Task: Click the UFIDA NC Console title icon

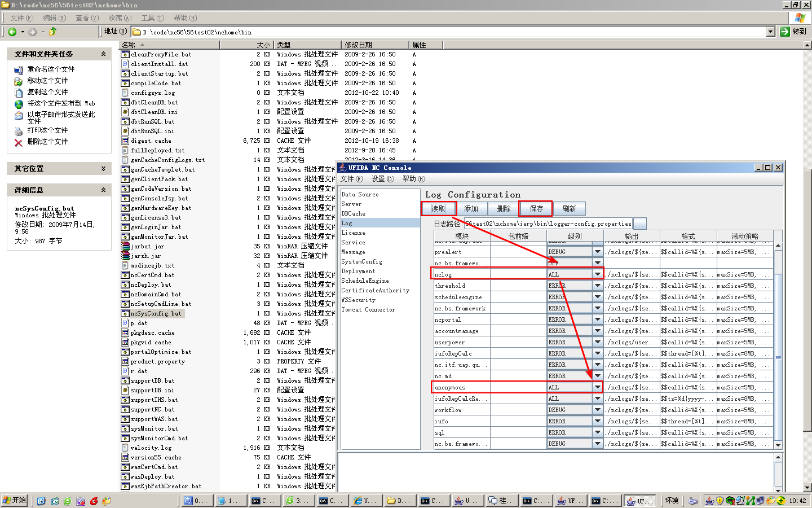Action: pyautogui.click(x=342, y=168)
